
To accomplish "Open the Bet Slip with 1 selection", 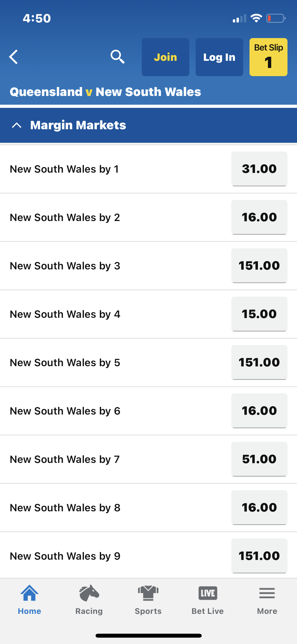I will 268,57.
